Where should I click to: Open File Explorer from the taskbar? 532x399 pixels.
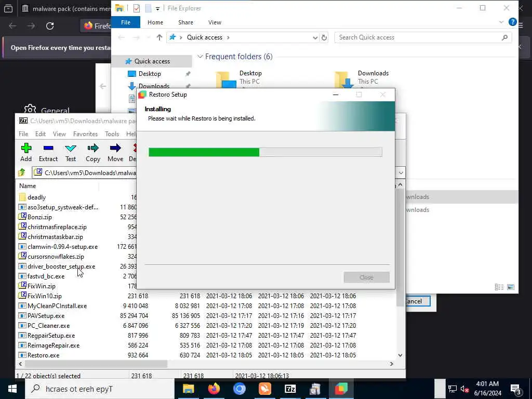pyautogui.click(x=188, y=389)
